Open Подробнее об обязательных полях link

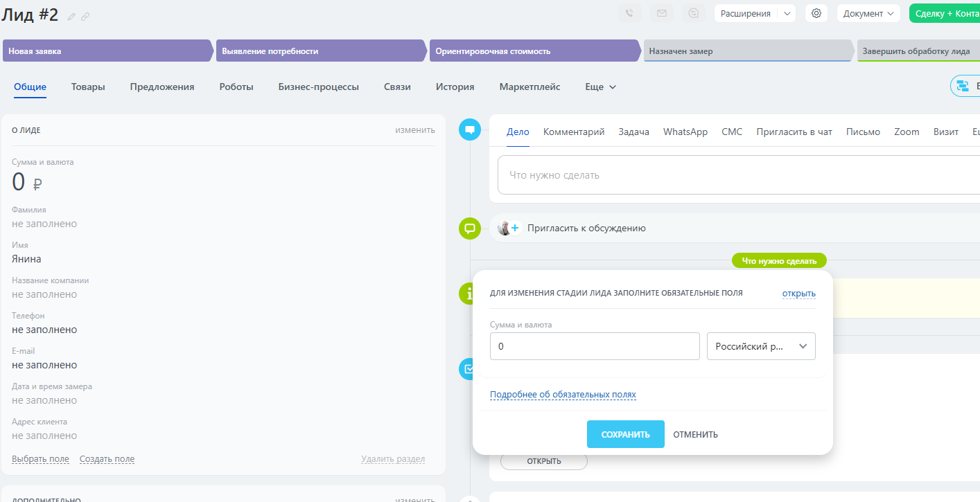coord(563,395)
